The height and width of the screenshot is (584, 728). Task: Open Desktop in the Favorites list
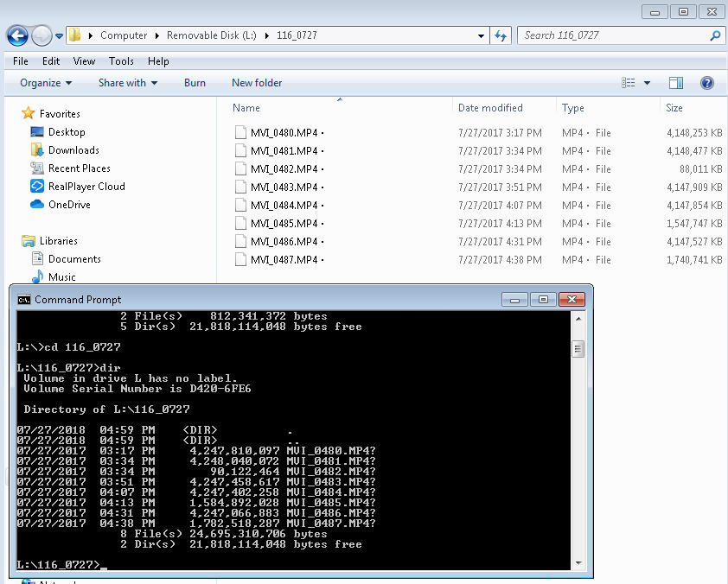pos(67,132)
